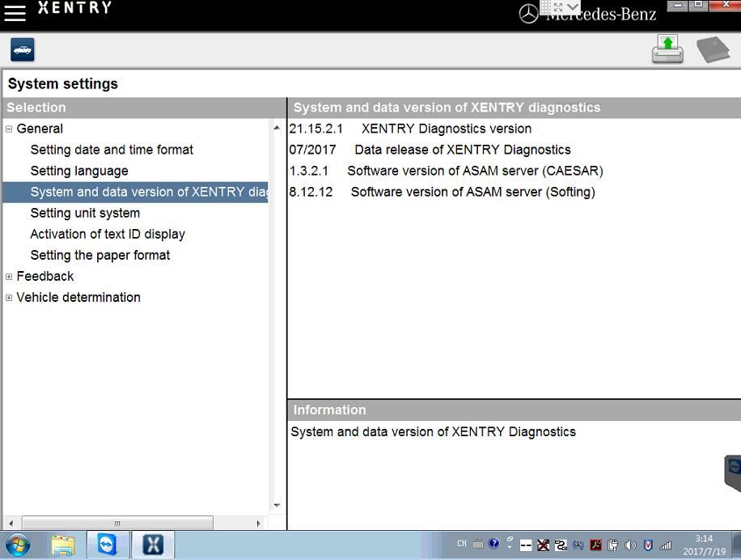Open the Windows Start orb
Viewport: 741px width, 560px height.
coord(18,545)
